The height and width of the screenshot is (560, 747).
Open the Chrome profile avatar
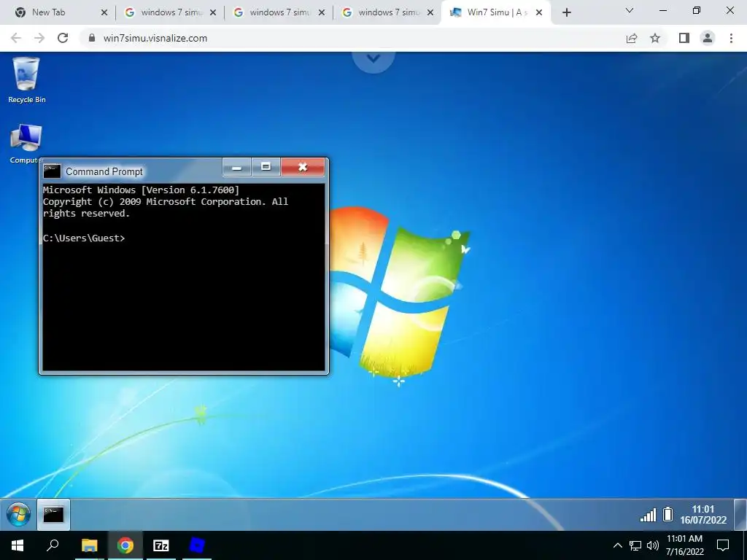pyautogui.click(x=708, y=38)
